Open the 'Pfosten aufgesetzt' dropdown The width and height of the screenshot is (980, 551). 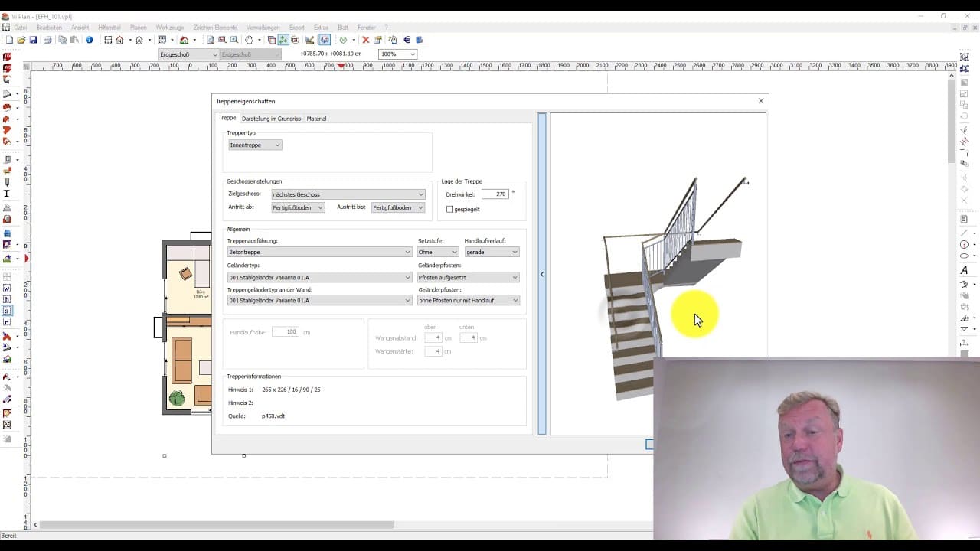click(x=468, y=277)
